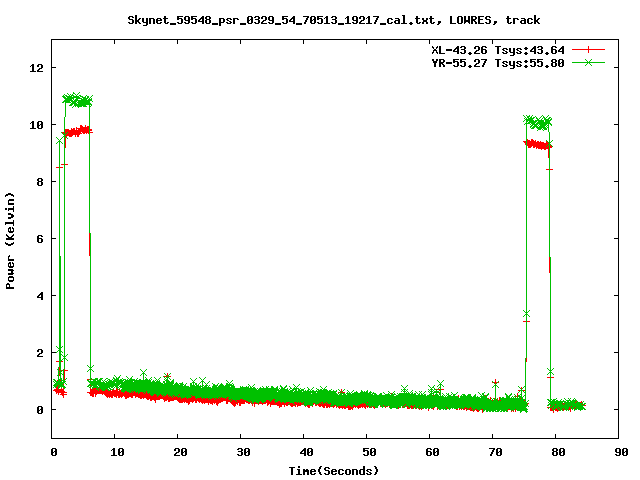Click the y-axis tick label 6

tap(40, 239)
